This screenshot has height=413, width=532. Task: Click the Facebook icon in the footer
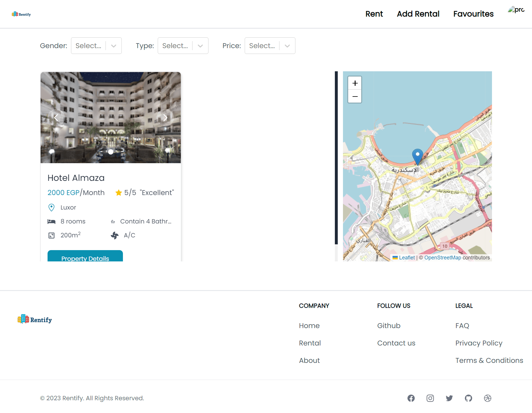(411, 398)
